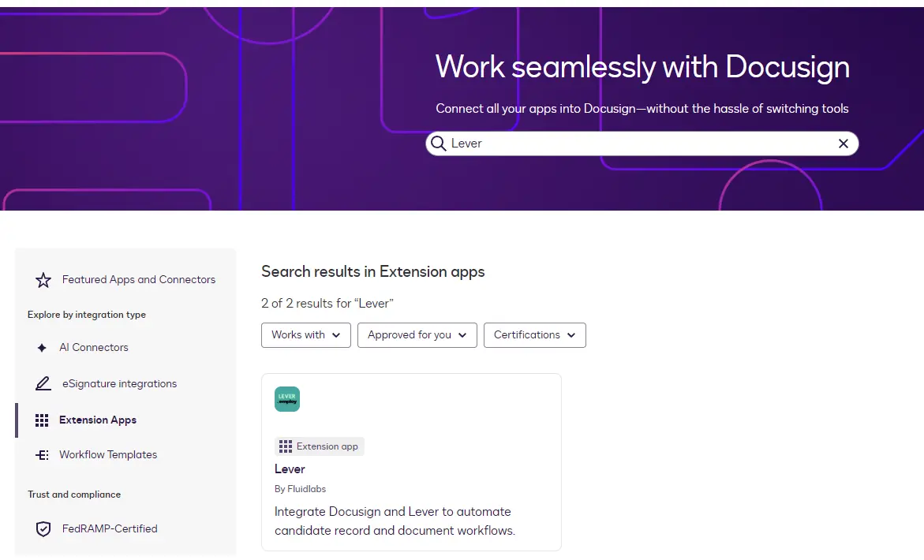
Task: Click the Extension app badge on Lever card
Action: [x=320, y=446]
